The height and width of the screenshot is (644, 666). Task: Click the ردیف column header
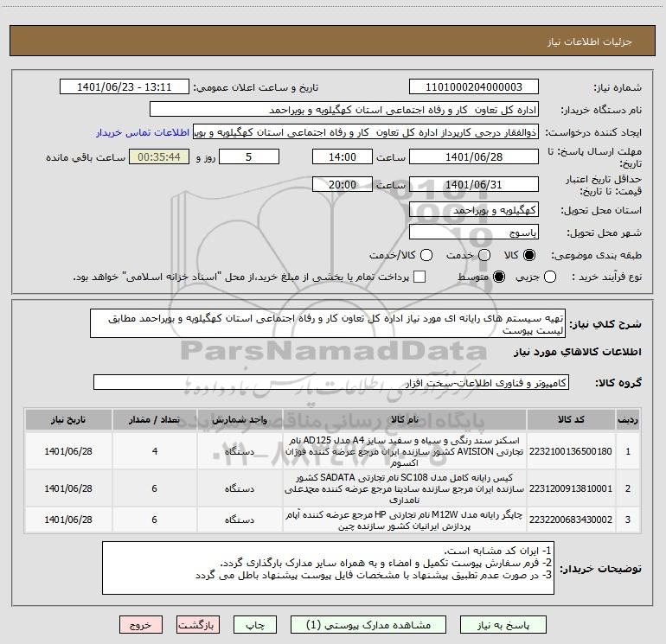coord(628,419)
